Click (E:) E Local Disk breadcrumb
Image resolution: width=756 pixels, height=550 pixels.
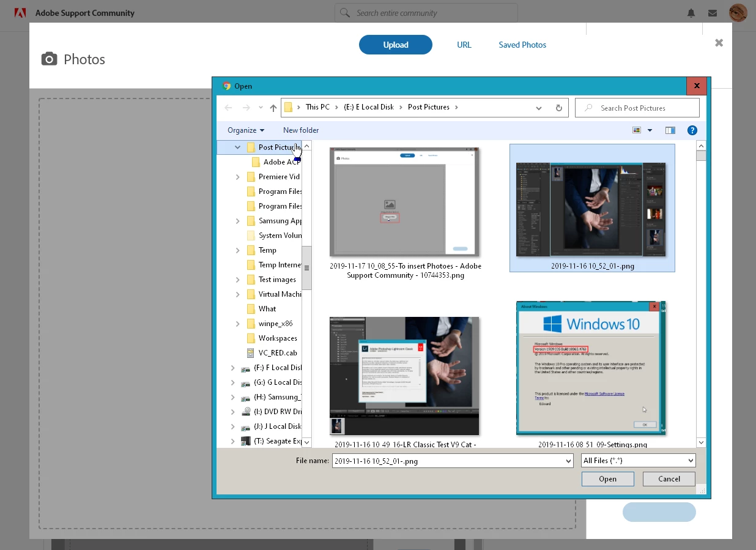[369, 107]
